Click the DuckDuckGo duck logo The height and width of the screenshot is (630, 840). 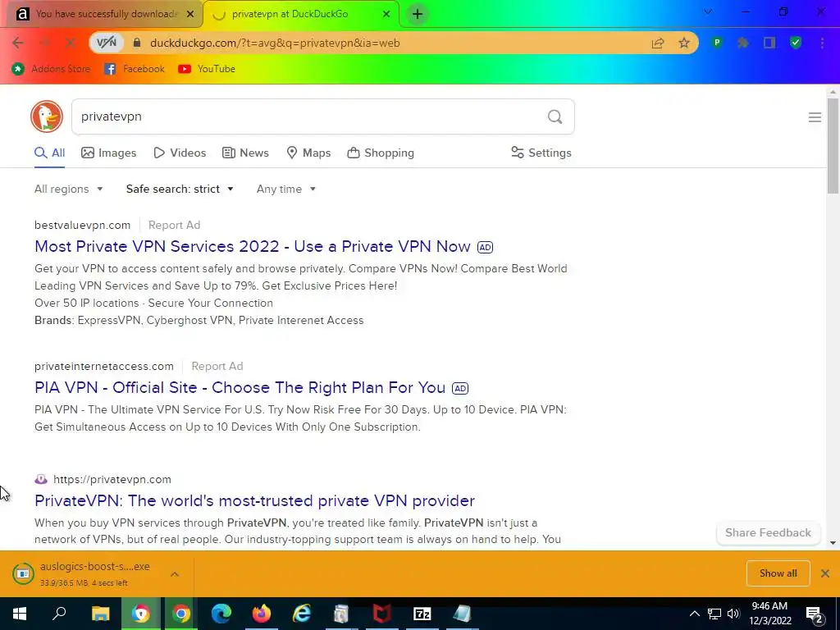pyautogui.click(x=47, y=116)
